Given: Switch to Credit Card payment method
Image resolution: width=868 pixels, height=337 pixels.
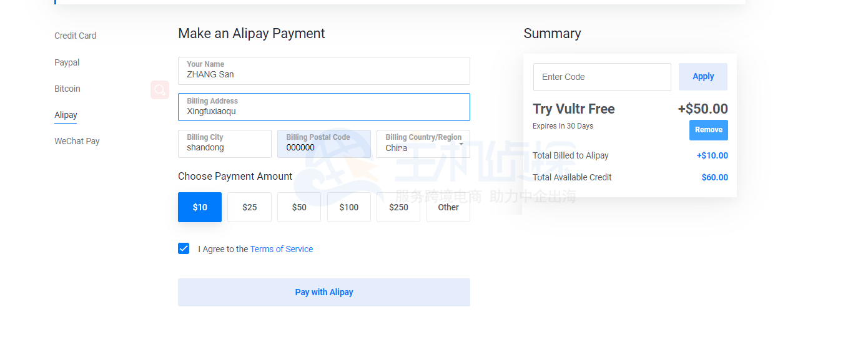Looking at the screenshot, I should pyautogui.click(x=75, y=36).
